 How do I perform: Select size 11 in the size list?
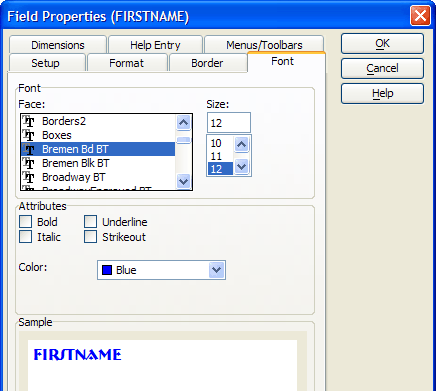click(220, 156)
